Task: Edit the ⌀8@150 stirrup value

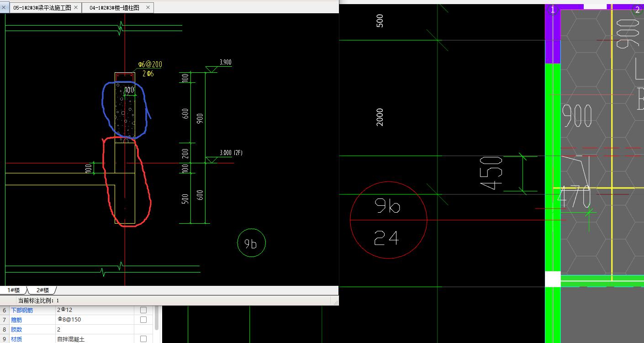Action: pyautogui.click(x=95, y=320)
